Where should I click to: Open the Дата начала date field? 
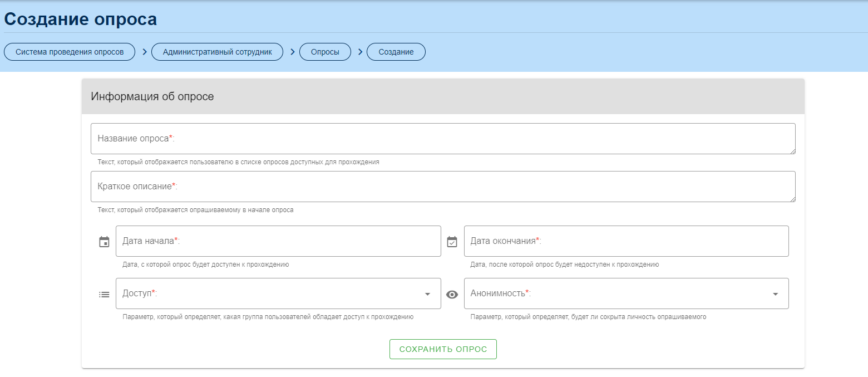pyautogui.click(x=278, y=241)
